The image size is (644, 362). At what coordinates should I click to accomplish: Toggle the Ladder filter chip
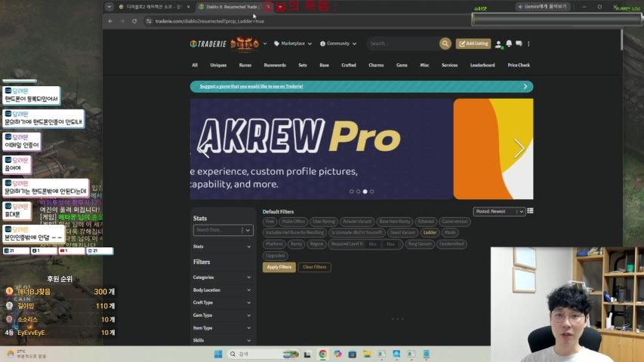pos(430,233)
